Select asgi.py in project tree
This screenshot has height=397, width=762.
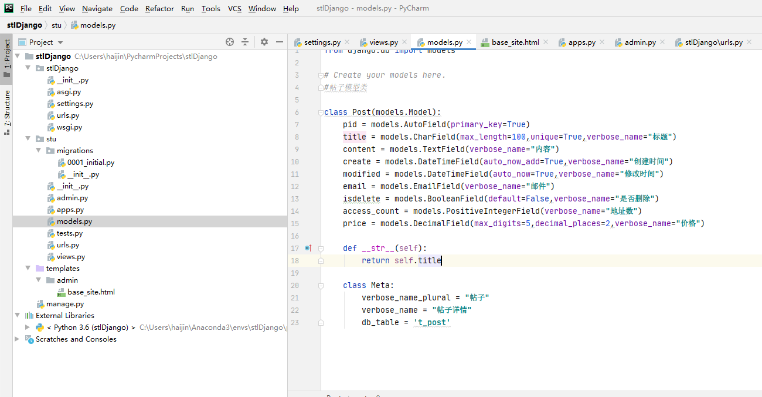click(x=68, y=92)
